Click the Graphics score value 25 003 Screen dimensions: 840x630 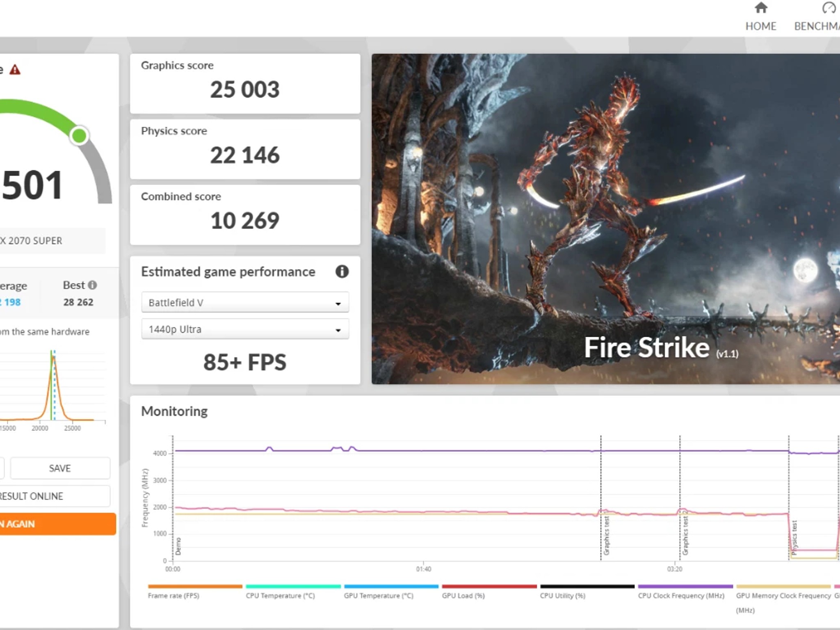click(245, 89)
